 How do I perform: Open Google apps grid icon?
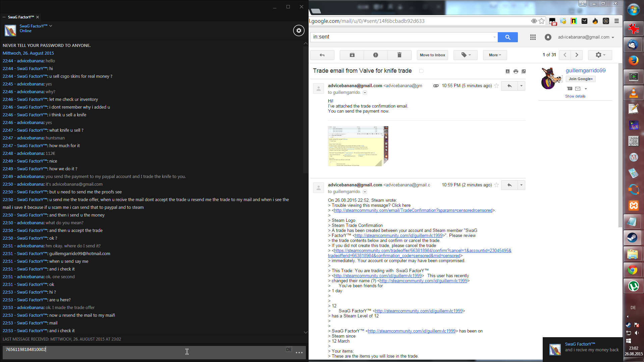pyautogui.click(x=533, y=37)
